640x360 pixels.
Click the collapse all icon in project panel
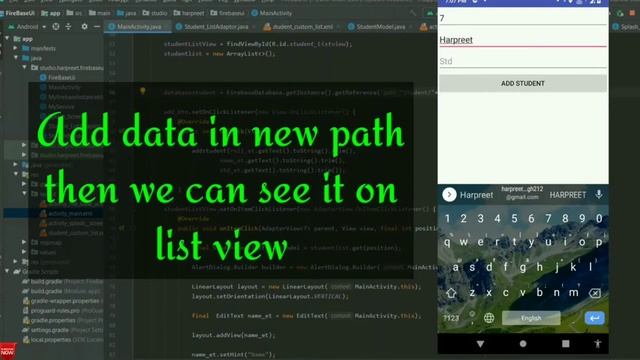click(69, 27)
